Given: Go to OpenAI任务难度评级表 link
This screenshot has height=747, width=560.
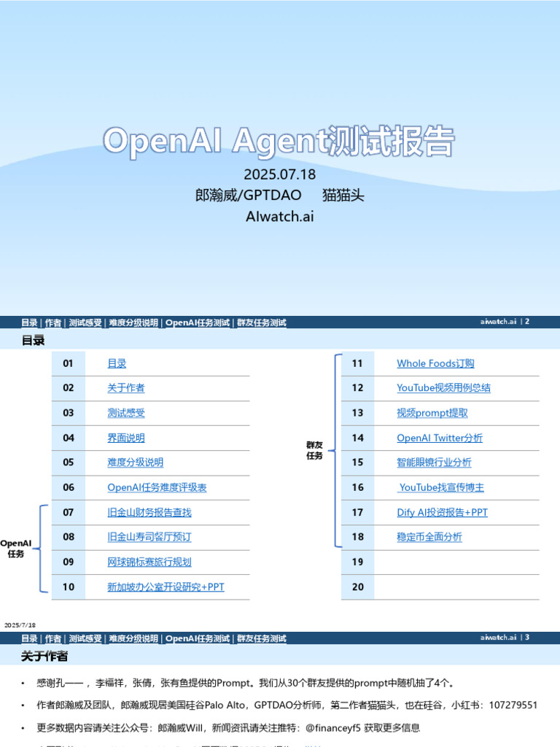Looking at the screenshot, I should (157, 487).
